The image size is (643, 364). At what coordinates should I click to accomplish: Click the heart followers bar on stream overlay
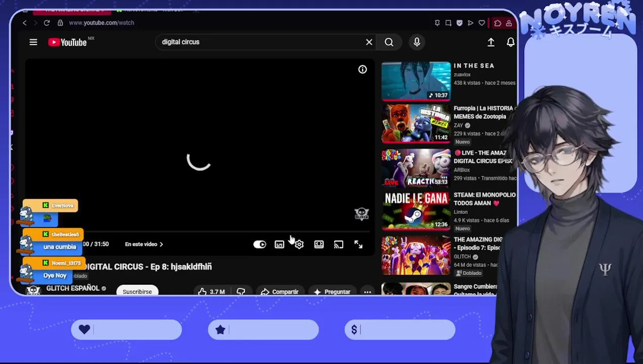click(126, 330)
